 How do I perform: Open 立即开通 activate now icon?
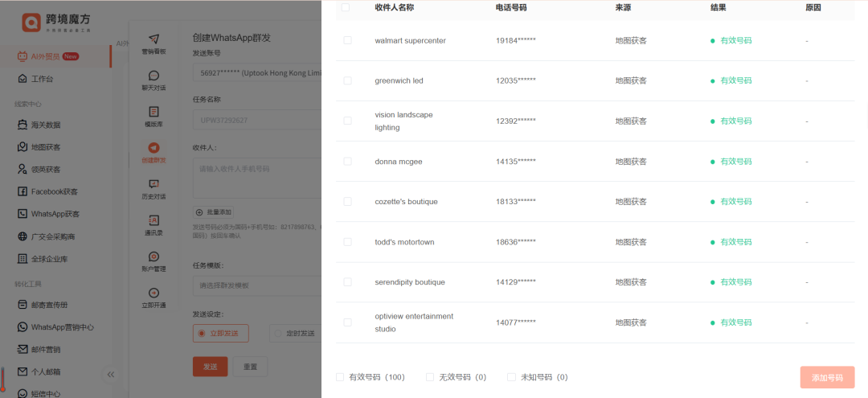point(154,298)
